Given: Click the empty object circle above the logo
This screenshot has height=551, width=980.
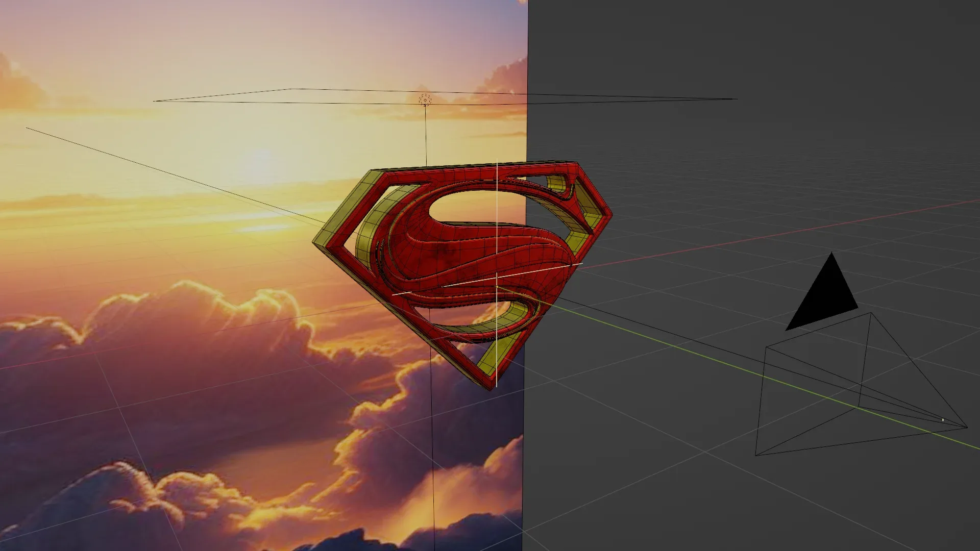Looking at the screenshot, I should click(425, 101).
